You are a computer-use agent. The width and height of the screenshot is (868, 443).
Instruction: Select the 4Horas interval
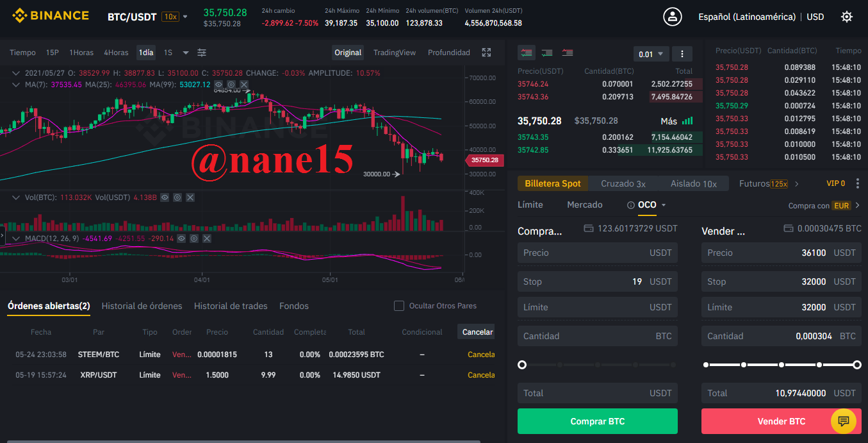pyautogui.click(x=116, y=53)
